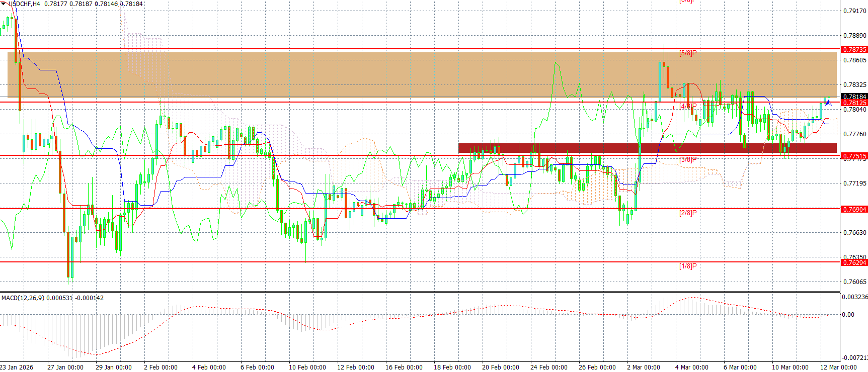Click the [5/8]P Murrey level label
The image size is (868, 372).
click(x=688, y=53)
